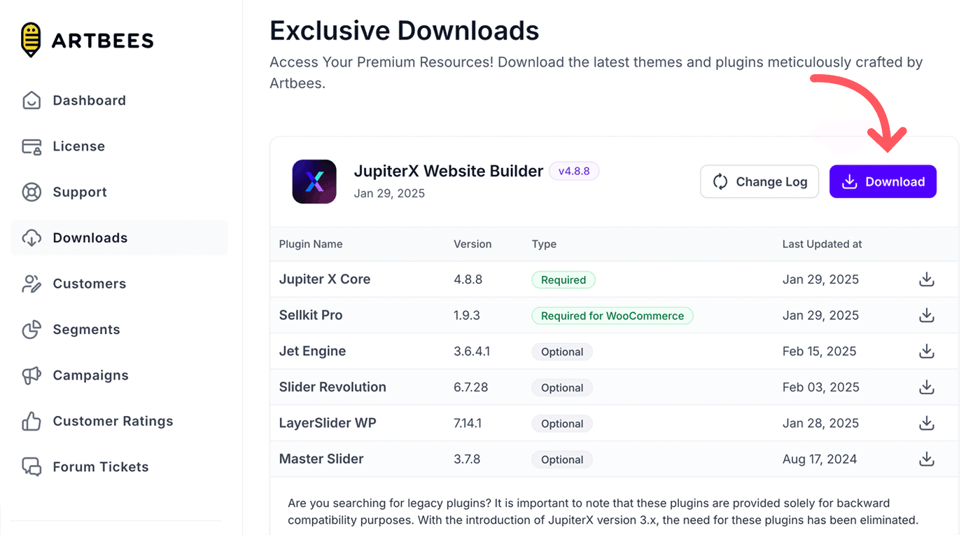Screen dimensions: 980x535
Task: Click version 1.9.3 in Sellkit Pro row
Action: 467,315
